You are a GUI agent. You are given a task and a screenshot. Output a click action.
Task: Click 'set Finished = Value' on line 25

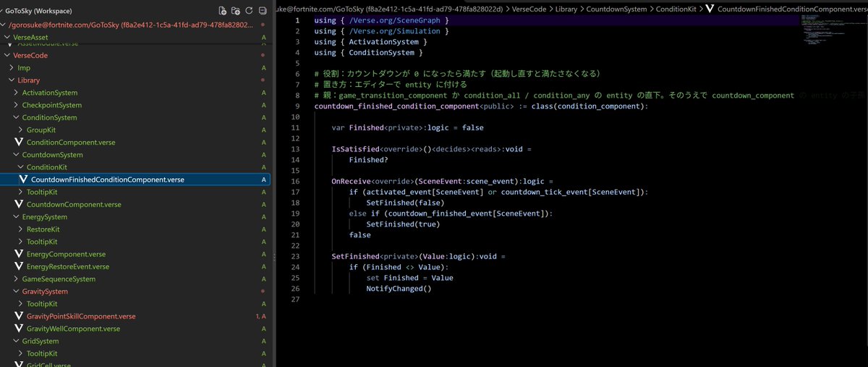coord(409,278)
